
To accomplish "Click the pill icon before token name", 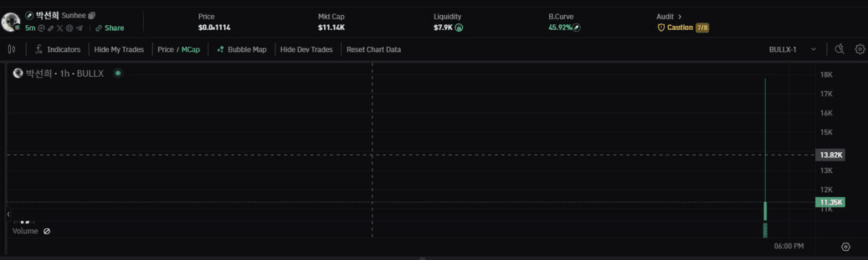I will [29, 16].
